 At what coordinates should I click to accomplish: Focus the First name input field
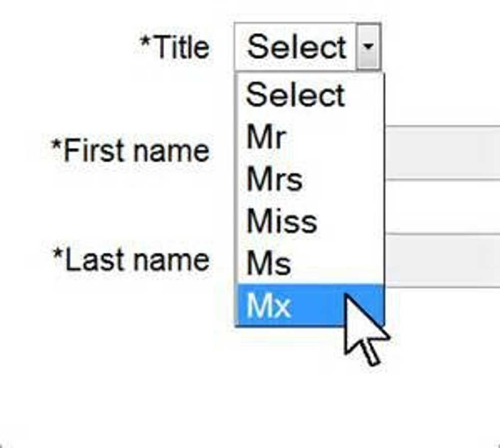tap(442, 152)
